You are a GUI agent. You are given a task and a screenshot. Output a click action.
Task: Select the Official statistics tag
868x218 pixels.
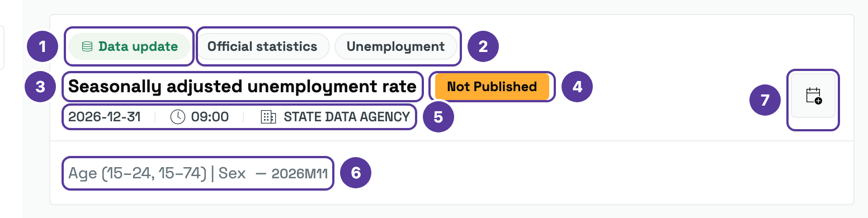tap(262, 46)
